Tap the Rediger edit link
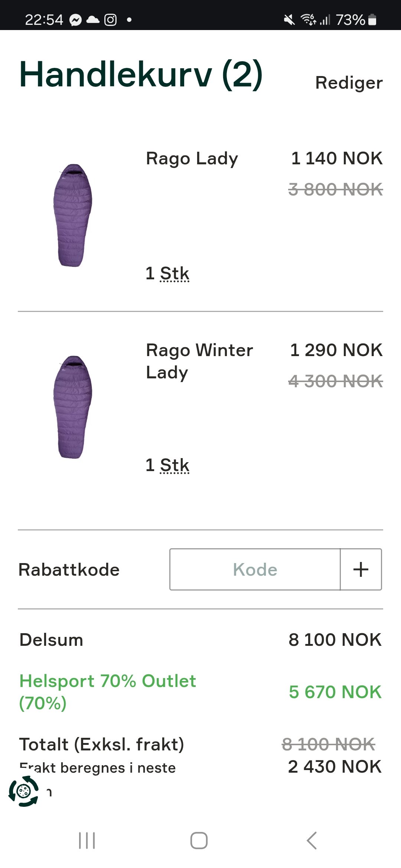 coord(349,83)
